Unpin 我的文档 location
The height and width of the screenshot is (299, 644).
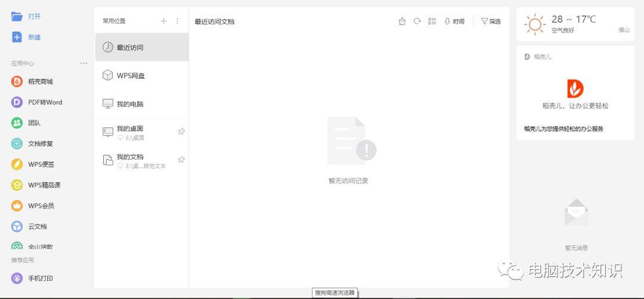(181, 160)
